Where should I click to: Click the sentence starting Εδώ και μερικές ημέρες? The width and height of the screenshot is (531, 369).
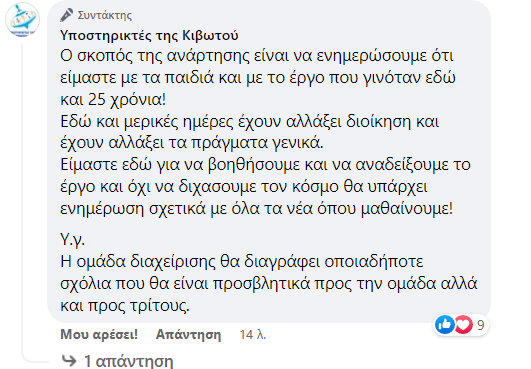tap(250, 132)
